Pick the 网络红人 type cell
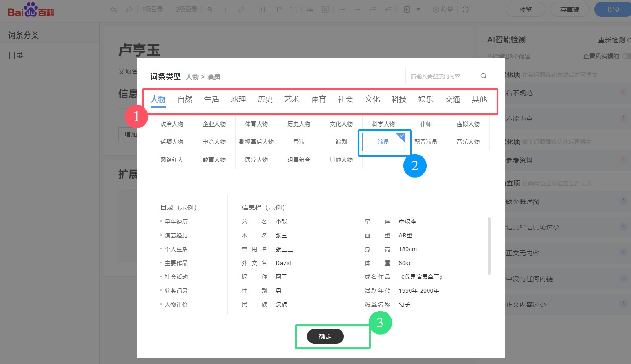Image resolution: width=631 pixels, height=364 pixels. tap(172, 160)
